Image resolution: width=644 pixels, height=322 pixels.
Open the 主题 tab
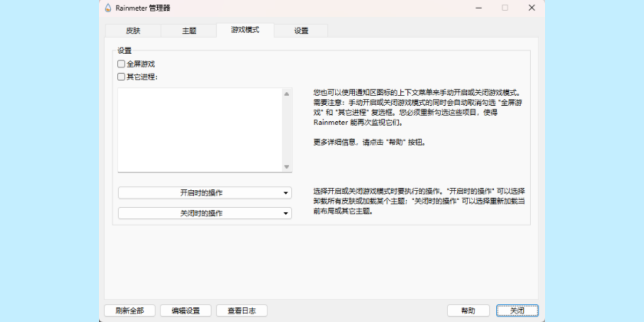tap(189, 31)
